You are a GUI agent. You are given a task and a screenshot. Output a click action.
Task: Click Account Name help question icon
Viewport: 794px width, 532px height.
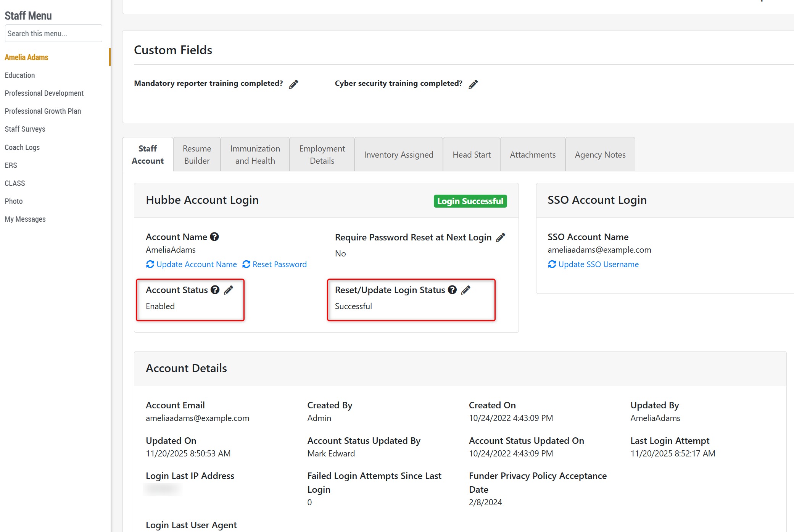(214, 237)
